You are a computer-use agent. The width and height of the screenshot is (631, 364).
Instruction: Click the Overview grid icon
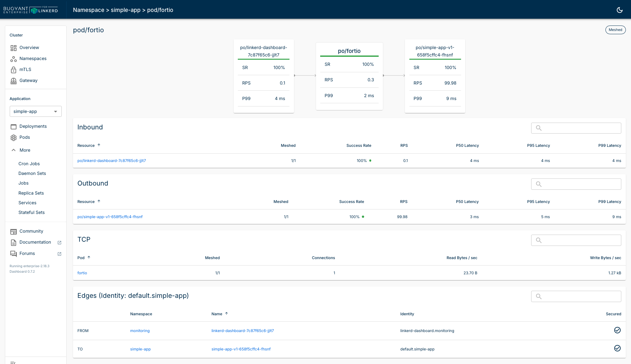pos(14,48)
